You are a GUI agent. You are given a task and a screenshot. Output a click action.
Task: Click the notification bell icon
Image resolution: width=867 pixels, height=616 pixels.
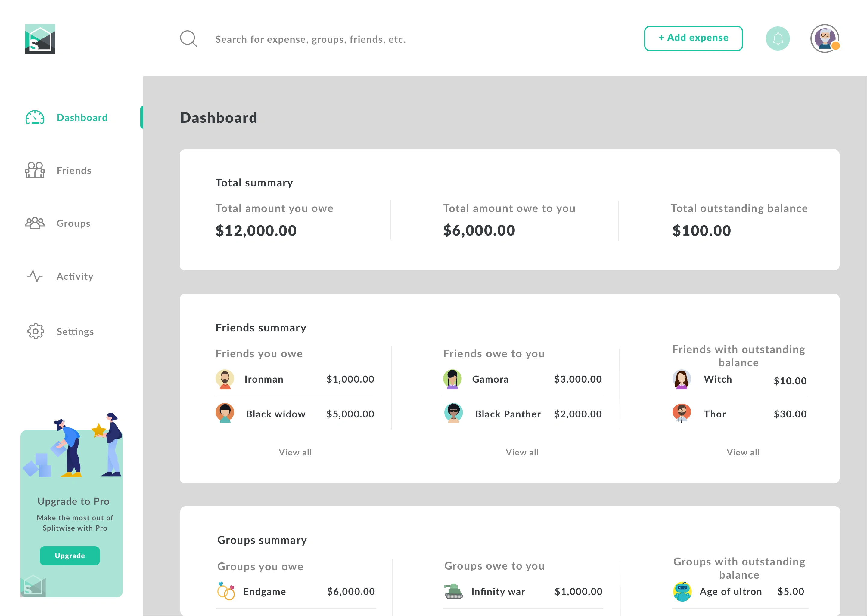777,39
